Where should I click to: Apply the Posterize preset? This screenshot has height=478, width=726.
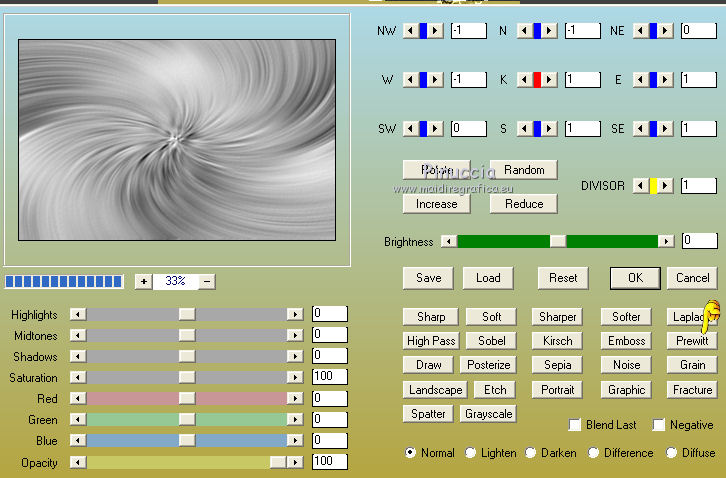(x=488, y=365)
